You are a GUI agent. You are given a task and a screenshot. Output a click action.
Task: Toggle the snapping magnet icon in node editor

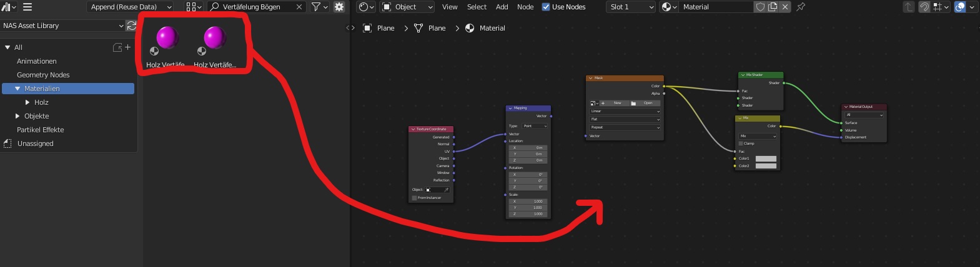[924, 7]
